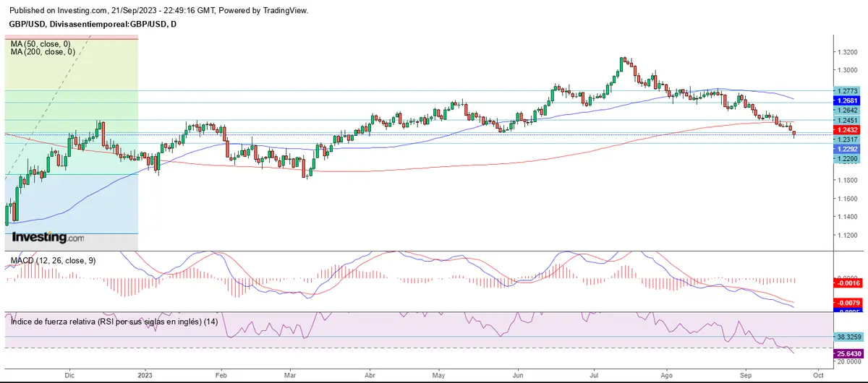The width and height of the screenshot is (868, 383).
Task: Open the GBP/USD symbol title
Action: 92,24
